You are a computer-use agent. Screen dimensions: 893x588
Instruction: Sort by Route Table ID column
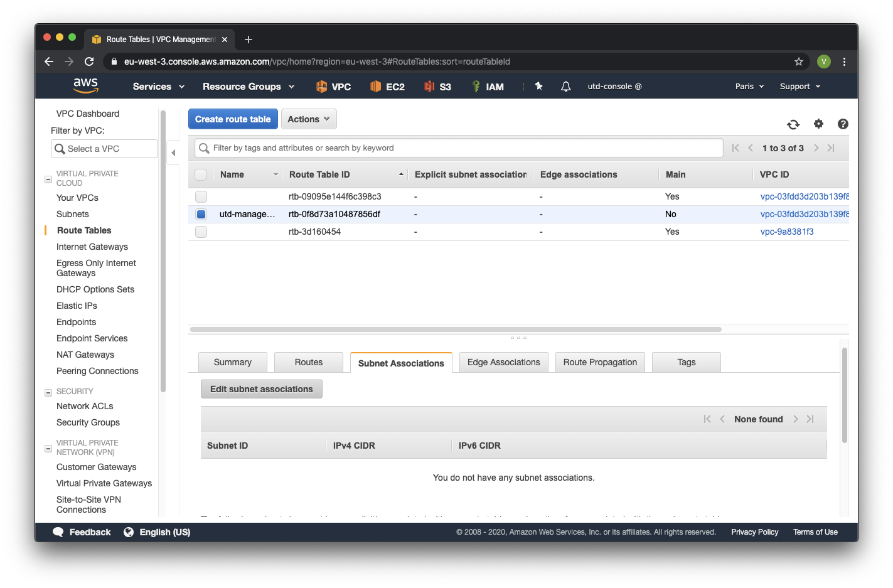[x=345, y=174]
